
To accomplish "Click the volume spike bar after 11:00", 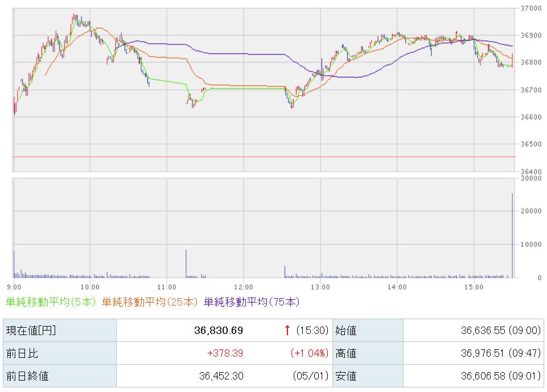I will [x=186, y=263].
